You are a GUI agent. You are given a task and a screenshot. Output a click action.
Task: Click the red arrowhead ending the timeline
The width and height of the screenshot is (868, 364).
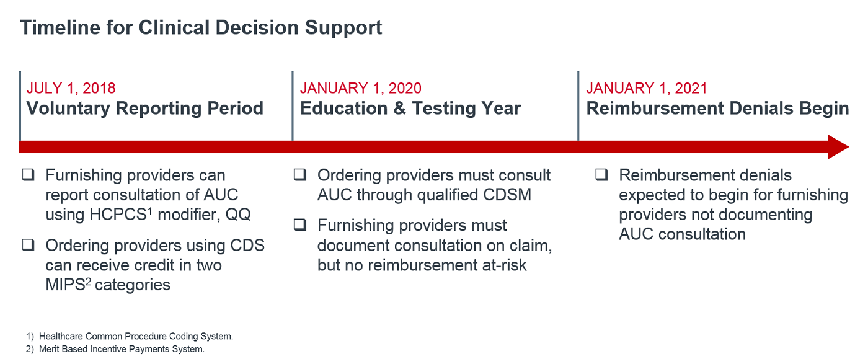[838, 147]
